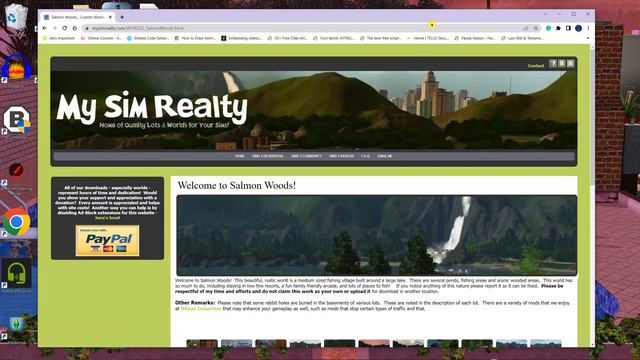
Task: Click the green headset desktop icon
Action: click(16, 273)
